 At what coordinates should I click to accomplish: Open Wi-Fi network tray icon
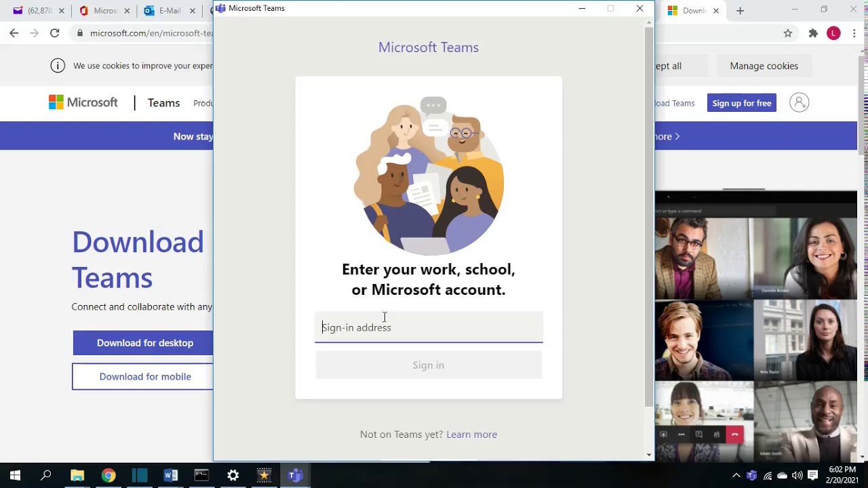(x=767, y=476)
